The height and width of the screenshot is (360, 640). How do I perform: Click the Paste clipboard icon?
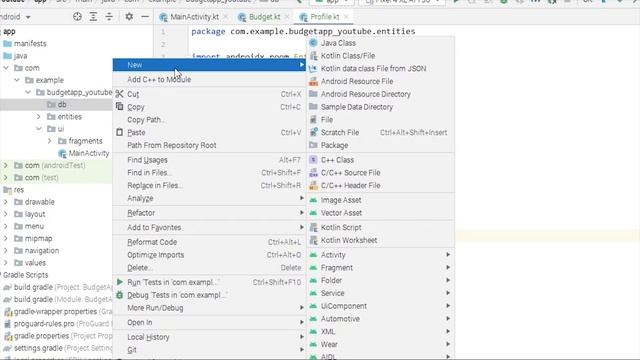click(x=119, y=132)
